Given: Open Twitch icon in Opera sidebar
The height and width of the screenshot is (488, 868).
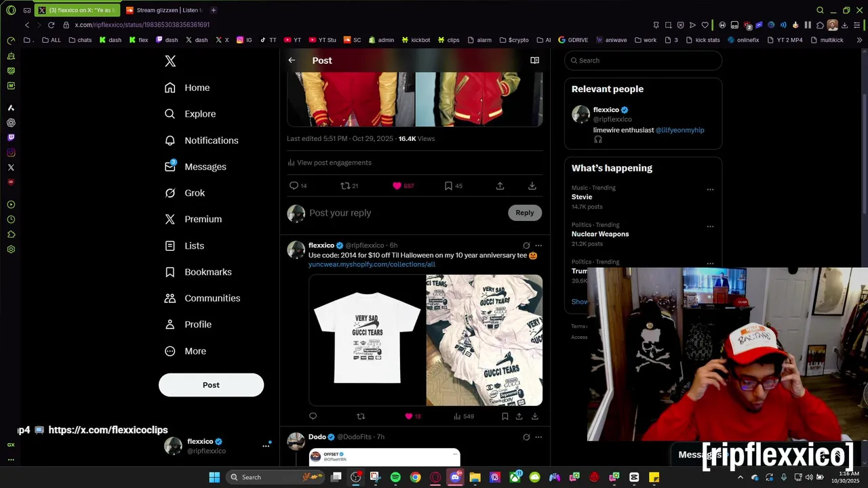Looking at the screenshot, I should [x=11, y=138].
